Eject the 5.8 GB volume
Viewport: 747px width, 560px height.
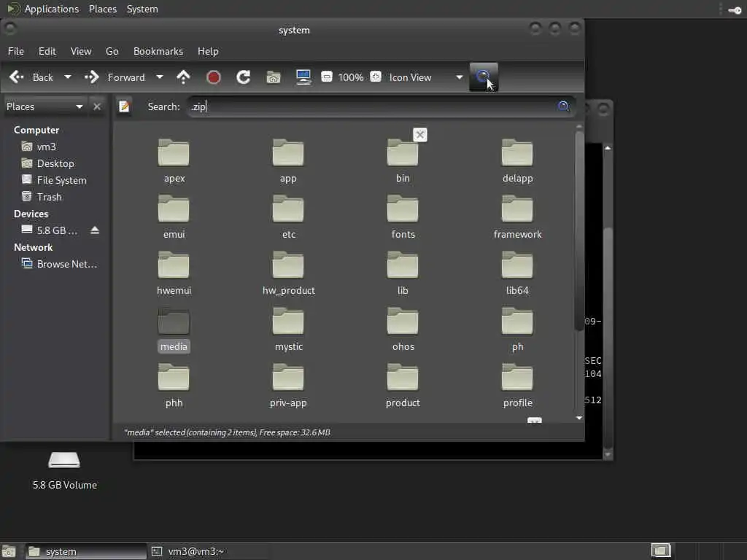(x=95, y=230)
